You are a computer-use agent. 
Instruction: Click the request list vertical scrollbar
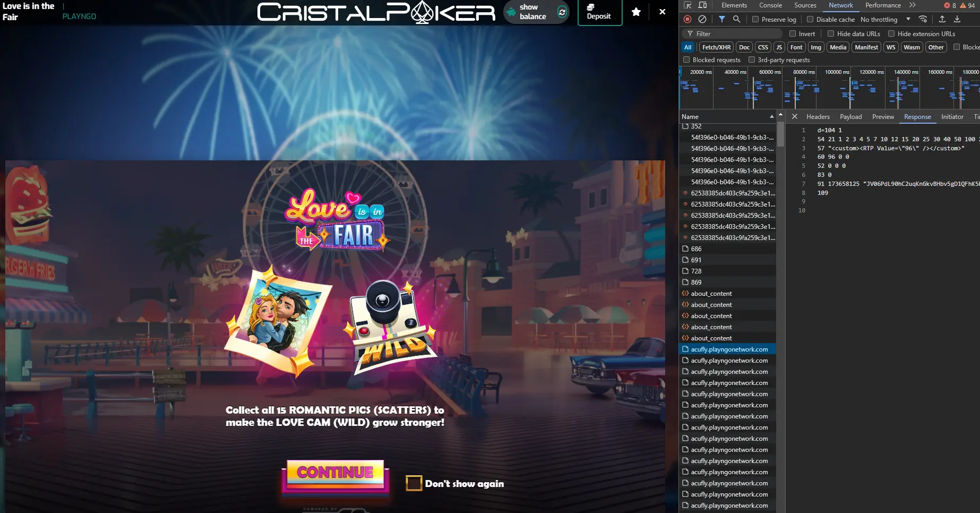(x=780, y=134)
